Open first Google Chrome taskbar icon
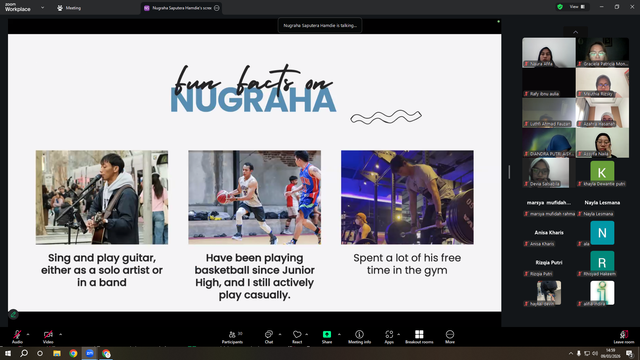Viewport: 640px width, 360px height. tap(73, 353)
